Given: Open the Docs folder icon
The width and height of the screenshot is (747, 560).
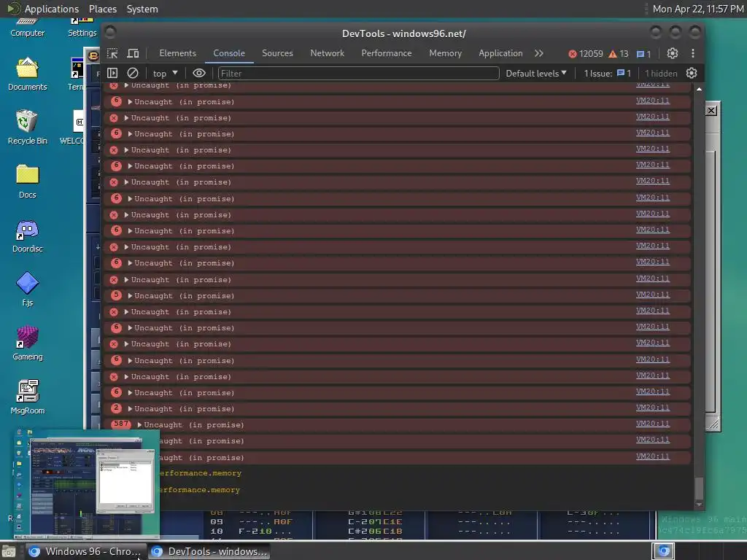Looking at the screenshot, I should (x=27, y=182).
